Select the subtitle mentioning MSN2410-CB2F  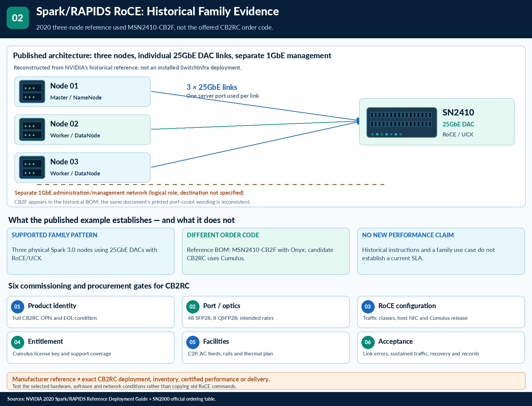tap(155, 27)
